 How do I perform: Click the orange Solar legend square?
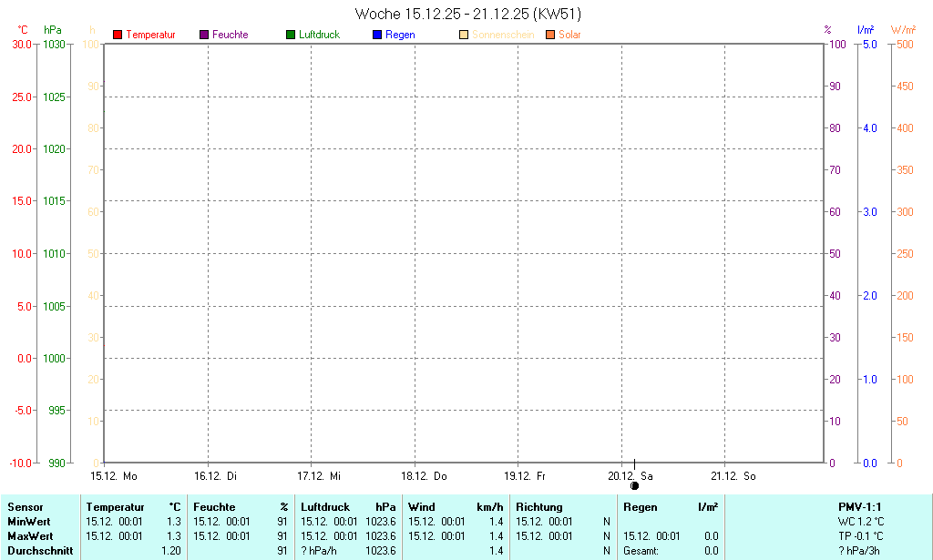pyautogui.click(x=550, y=35)
